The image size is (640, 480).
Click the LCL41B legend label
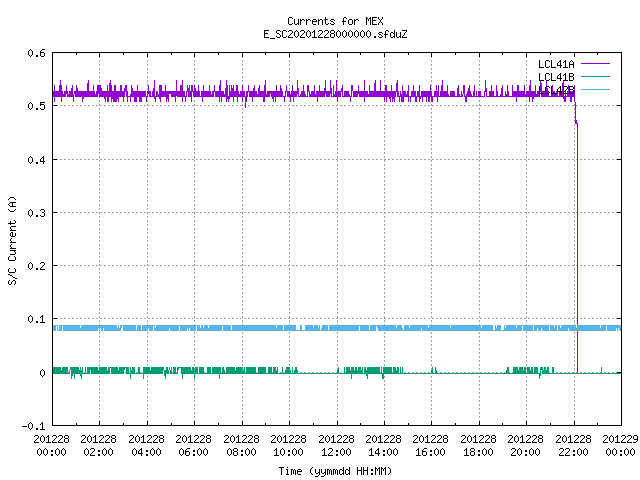point(556,77)
